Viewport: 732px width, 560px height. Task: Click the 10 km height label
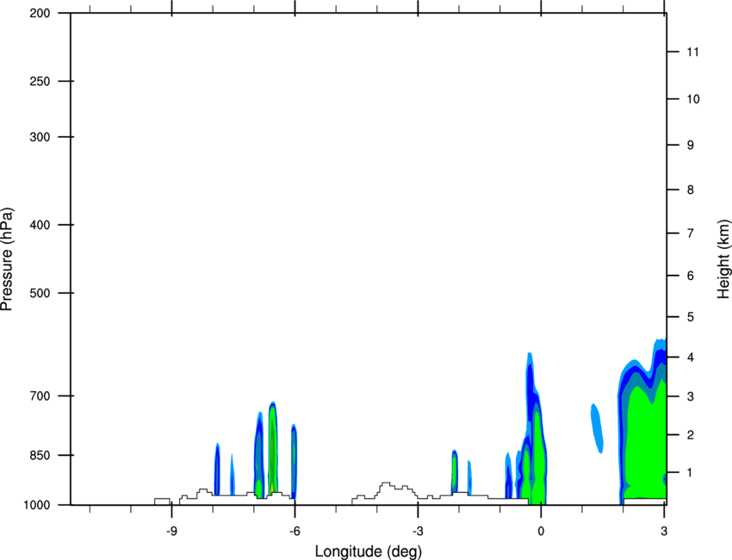[x=693, y=99]
